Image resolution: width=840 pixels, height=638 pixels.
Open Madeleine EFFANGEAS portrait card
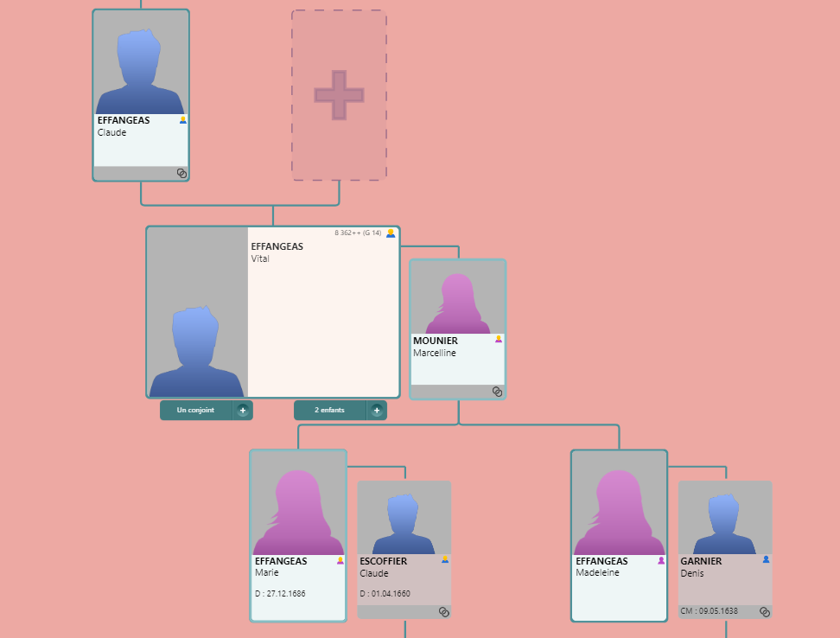coord(619,506)
